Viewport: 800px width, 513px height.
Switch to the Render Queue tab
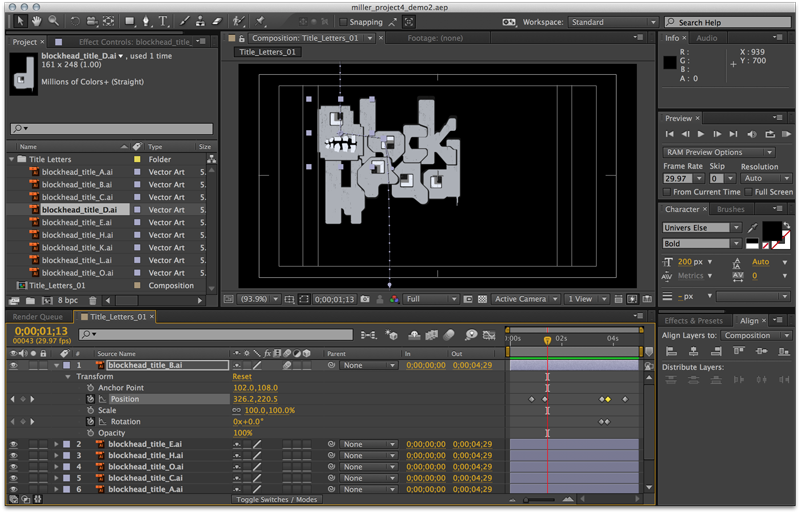coord(37,317)
